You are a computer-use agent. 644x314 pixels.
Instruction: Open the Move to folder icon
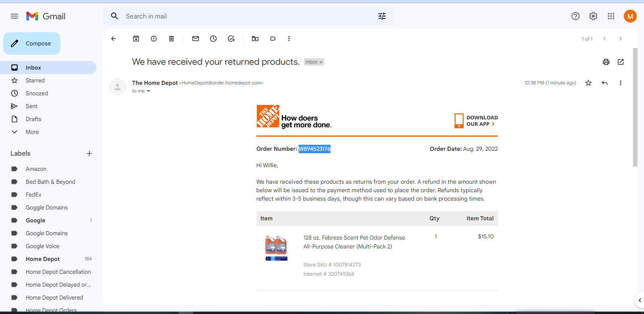click(255, 39)
